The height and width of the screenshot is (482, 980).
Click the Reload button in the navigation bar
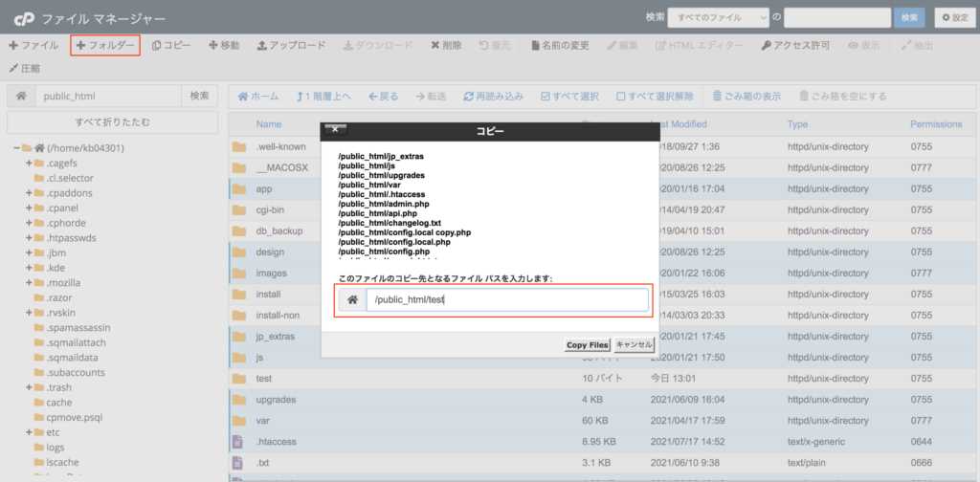[493, 97]
